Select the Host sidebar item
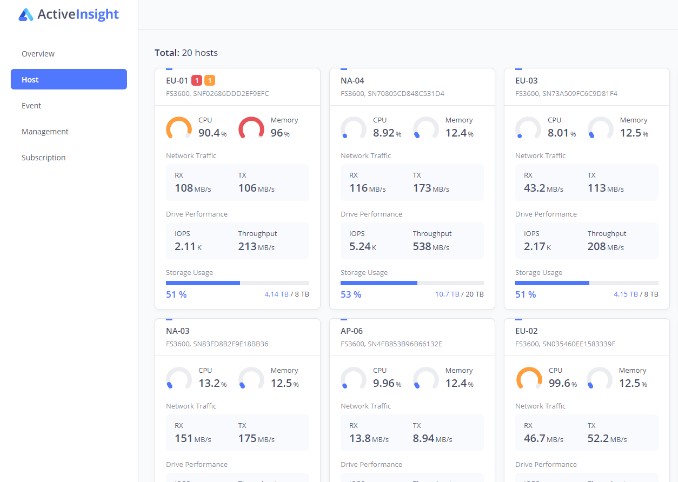678x482 pixels. tap(69, 79)
